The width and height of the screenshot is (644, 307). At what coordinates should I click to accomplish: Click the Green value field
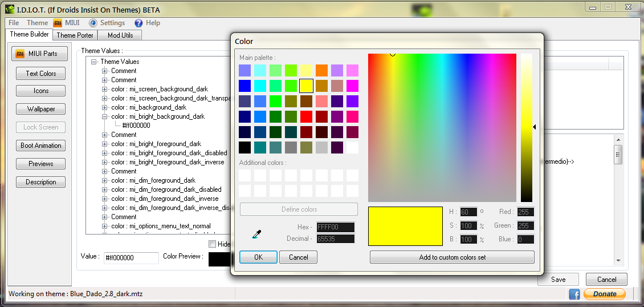tap(525, 225)
